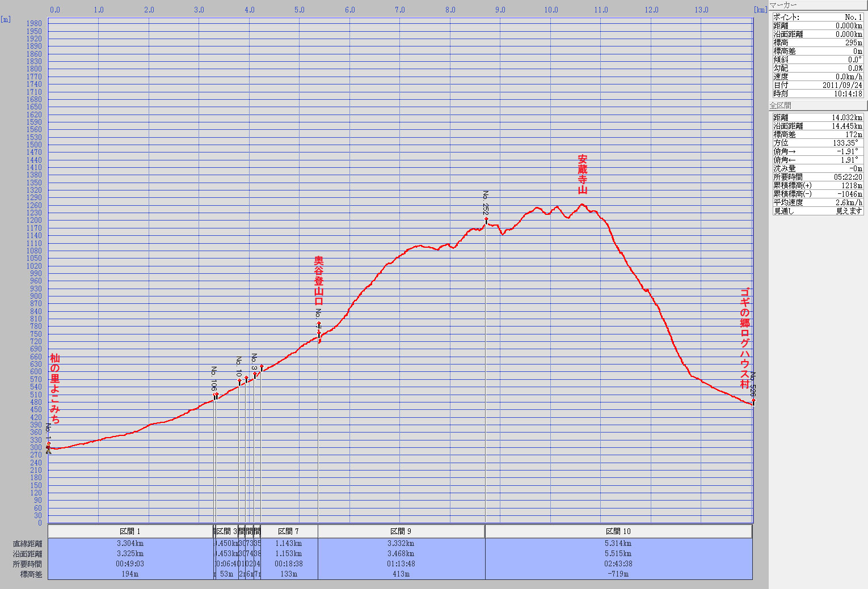Select the 区間 1 section header
Image resolution: width=868 pixels, height=589 pixels.
[x=130, y=531]
